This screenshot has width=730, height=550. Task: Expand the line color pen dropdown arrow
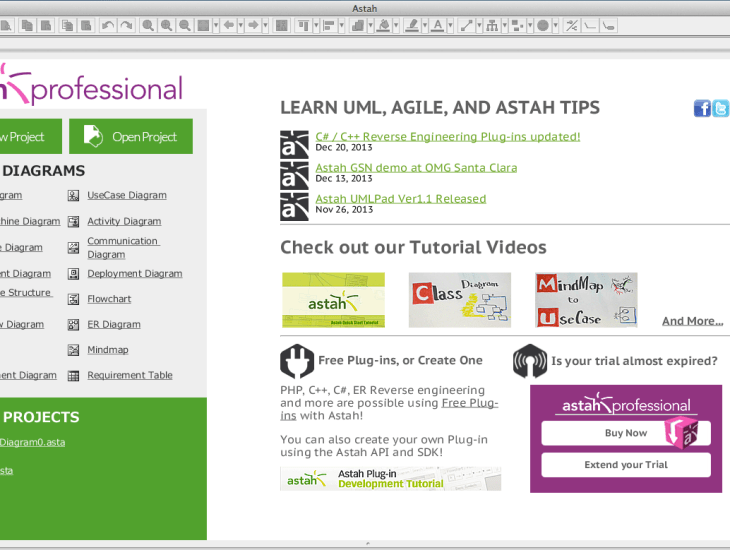pos(424,25)
